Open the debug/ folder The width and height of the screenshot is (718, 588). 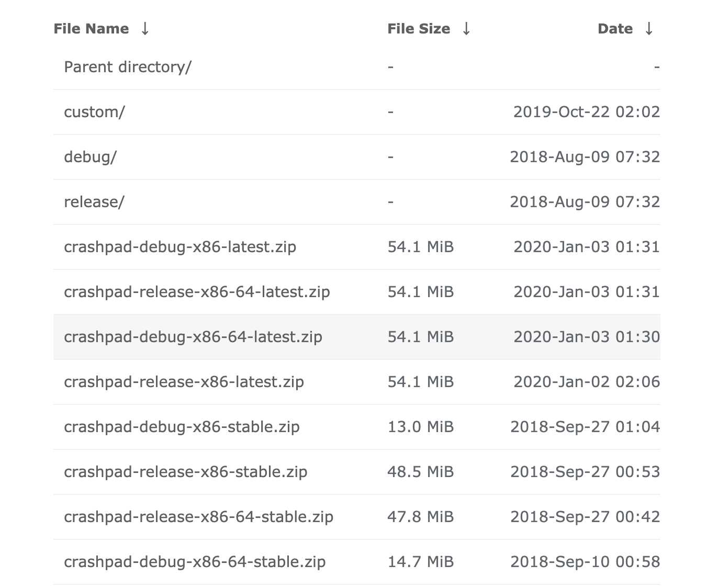coord(91,157)
